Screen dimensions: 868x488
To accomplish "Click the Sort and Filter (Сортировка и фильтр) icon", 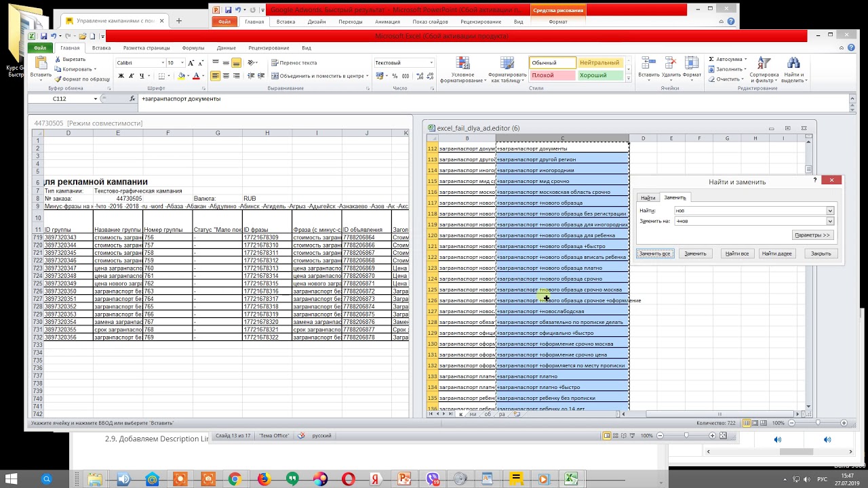I will 764,68.
